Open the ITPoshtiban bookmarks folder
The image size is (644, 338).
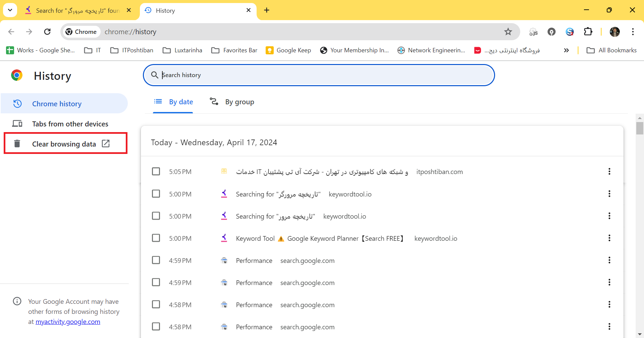[x=132, y=50]
